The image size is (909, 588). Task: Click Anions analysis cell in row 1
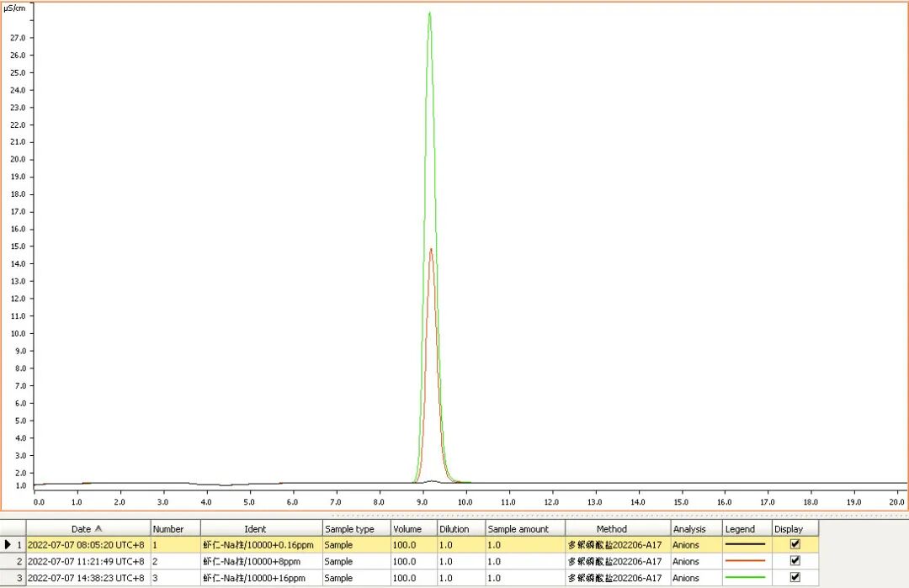coord(697,544)
